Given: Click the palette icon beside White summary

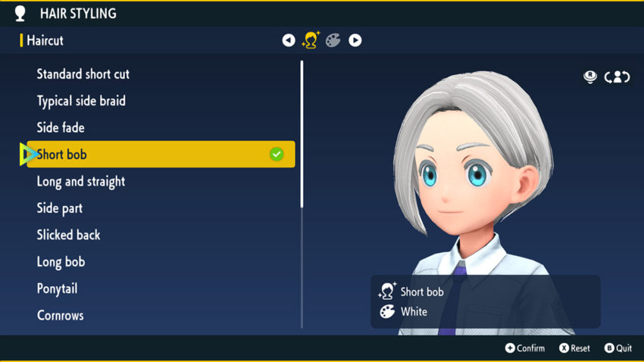Looking at the screenshot, I should coord(387,312).
